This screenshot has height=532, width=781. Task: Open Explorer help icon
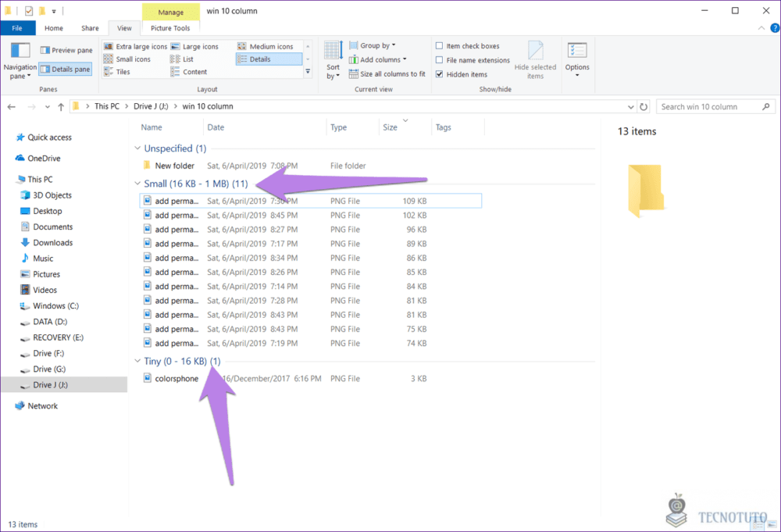tap(775, 28)
